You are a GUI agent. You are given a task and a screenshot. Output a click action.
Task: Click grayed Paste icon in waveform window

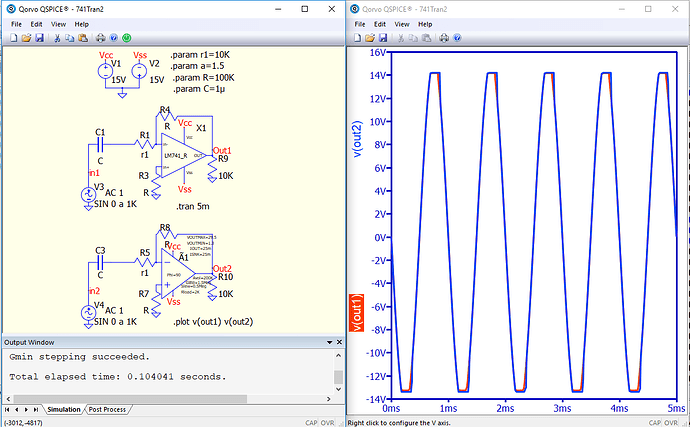click(426, 38)
